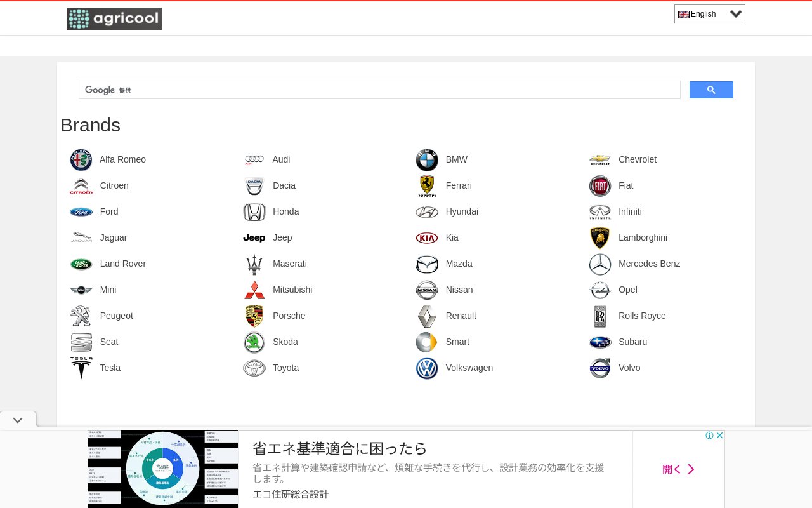Image resolution: width=812 pixels, height=508 pixels.
Task: Click the Jeep wordmark logo
Action: tap(254, 238)
